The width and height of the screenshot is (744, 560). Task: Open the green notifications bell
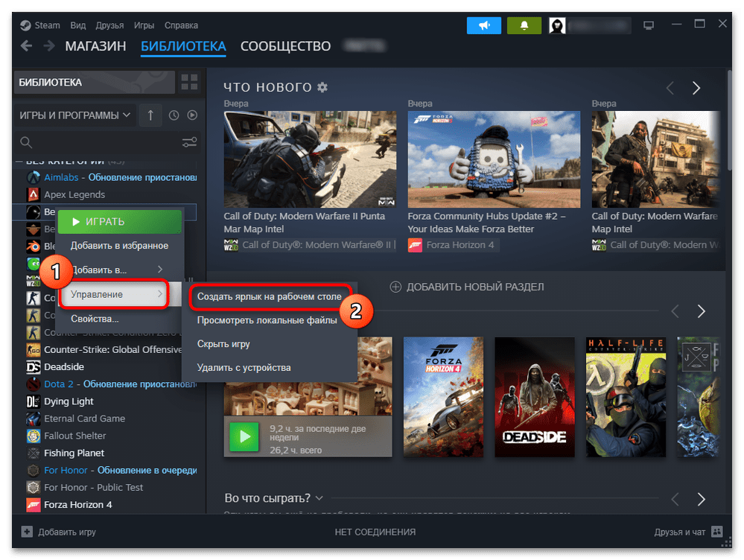pyautogui.click(x=524, y=25)
